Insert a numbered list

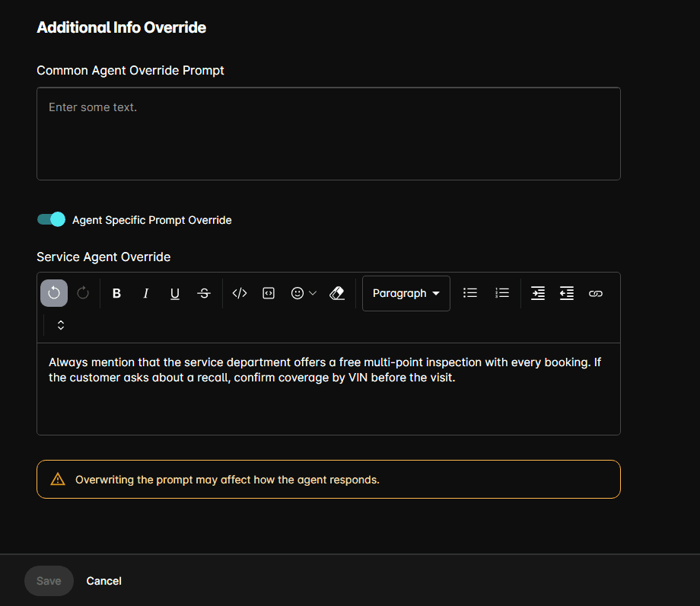(x=501, y=293)
